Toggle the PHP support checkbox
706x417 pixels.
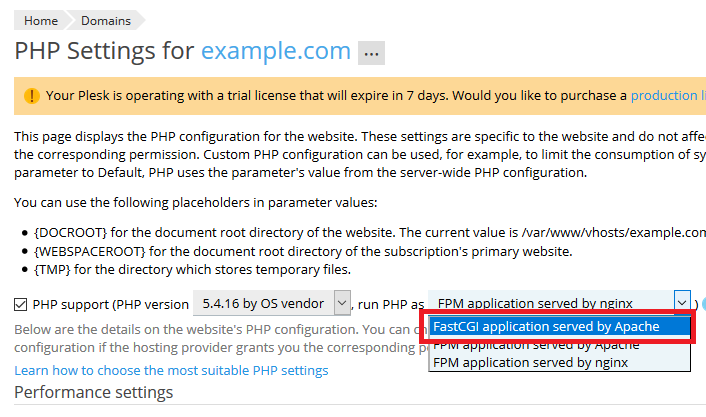(x=21, y=304)
